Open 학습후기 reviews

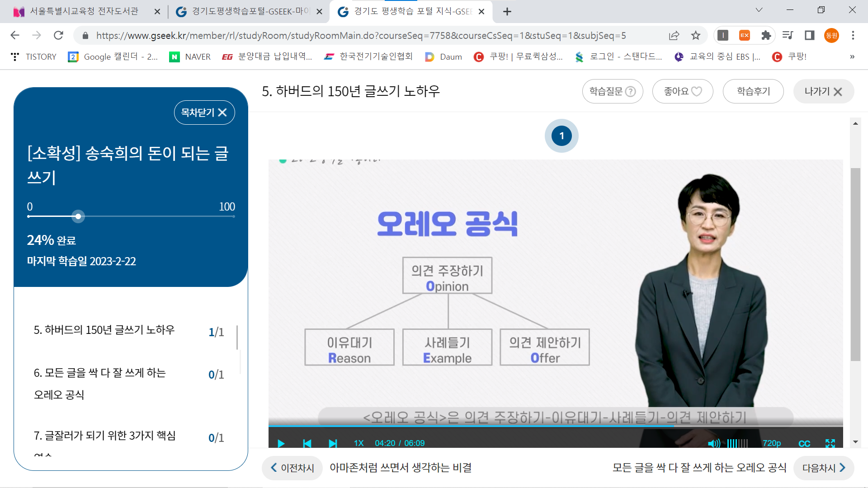tap(753, 91)
